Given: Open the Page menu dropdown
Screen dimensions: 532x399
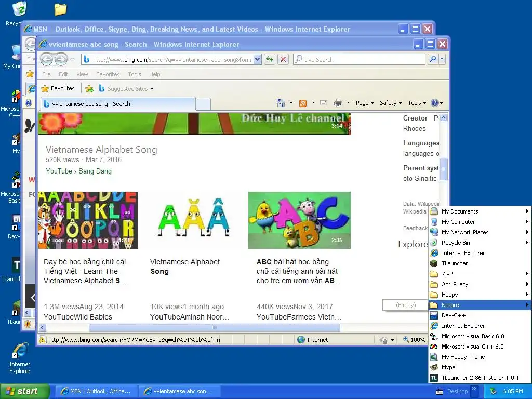Looking at the screenshot, I should [x=364, y=103].
